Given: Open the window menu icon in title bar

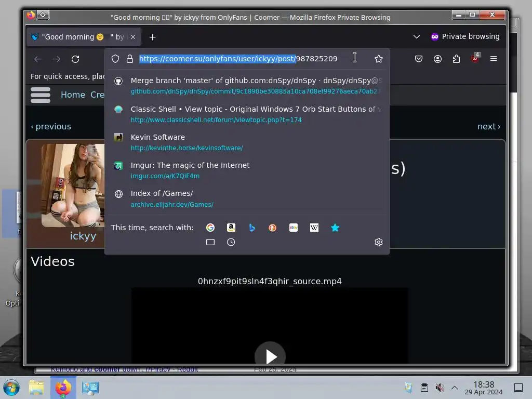Looking at the screenshot, I should 43,15.
